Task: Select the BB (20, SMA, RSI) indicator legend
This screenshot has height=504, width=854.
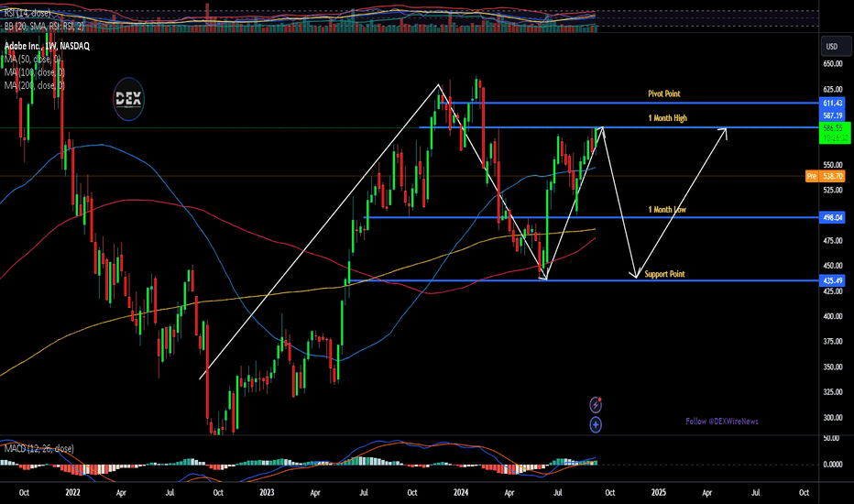Action: pyautogui.click(x=44, y=26)
